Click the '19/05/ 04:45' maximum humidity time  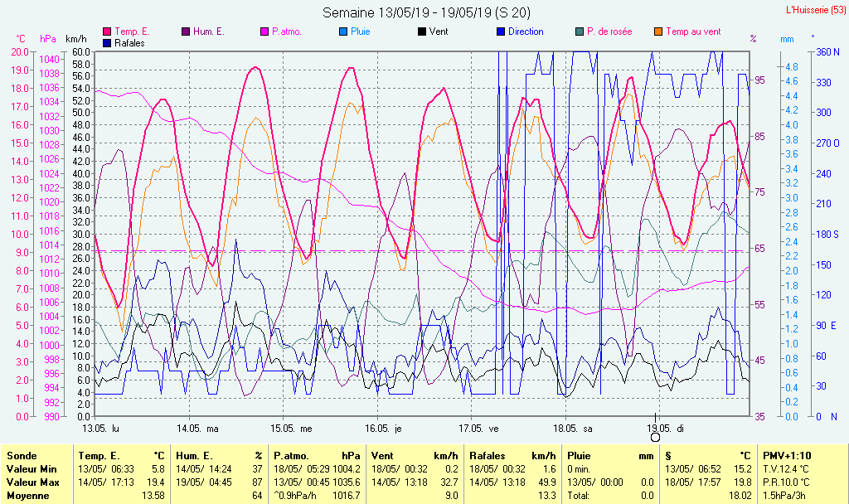pos(204,482)
